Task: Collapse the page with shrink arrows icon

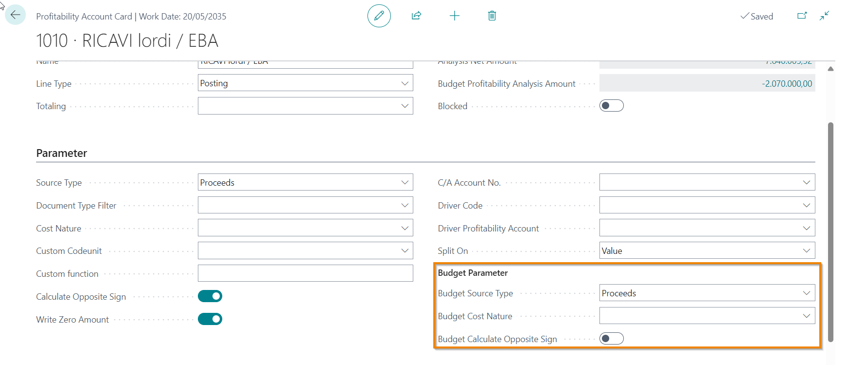Action: coord(824,16)
